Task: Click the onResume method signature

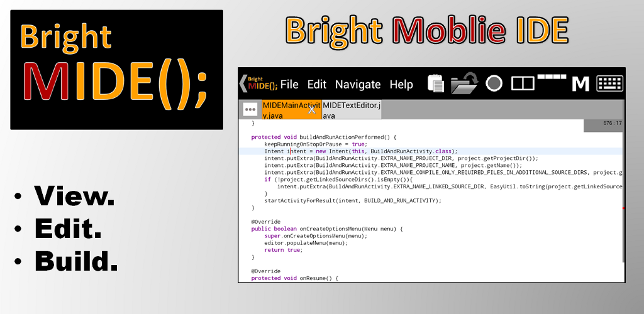Action: pos(294,278)
